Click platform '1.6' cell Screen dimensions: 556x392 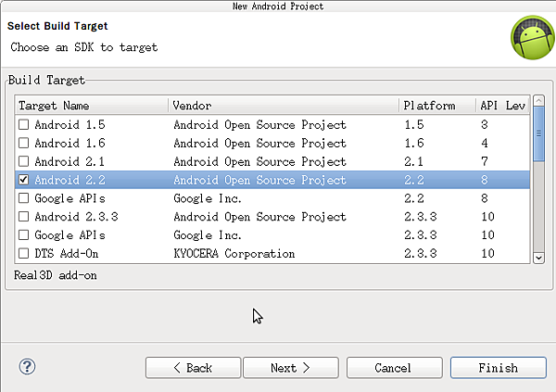pos(414,143)
